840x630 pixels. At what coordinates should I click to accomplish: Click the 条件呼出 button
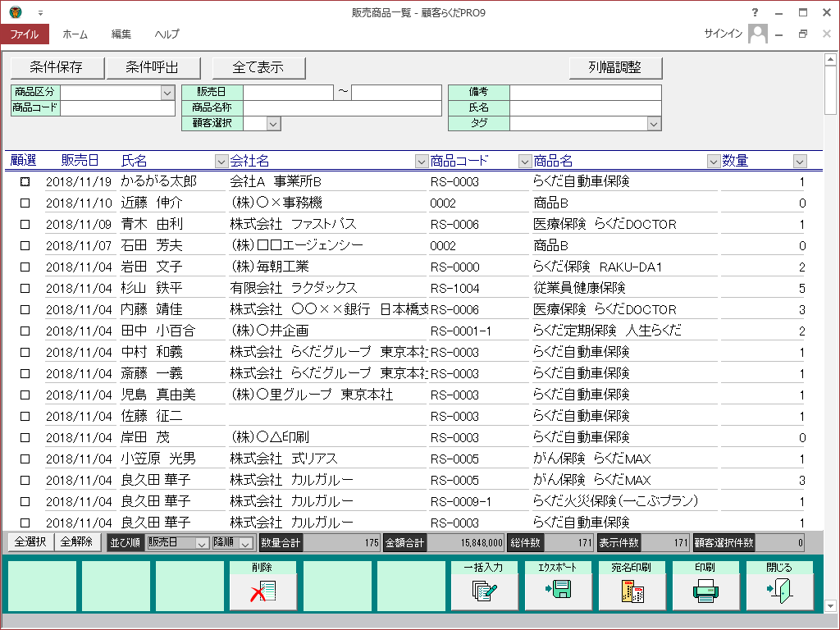[153, 67]
